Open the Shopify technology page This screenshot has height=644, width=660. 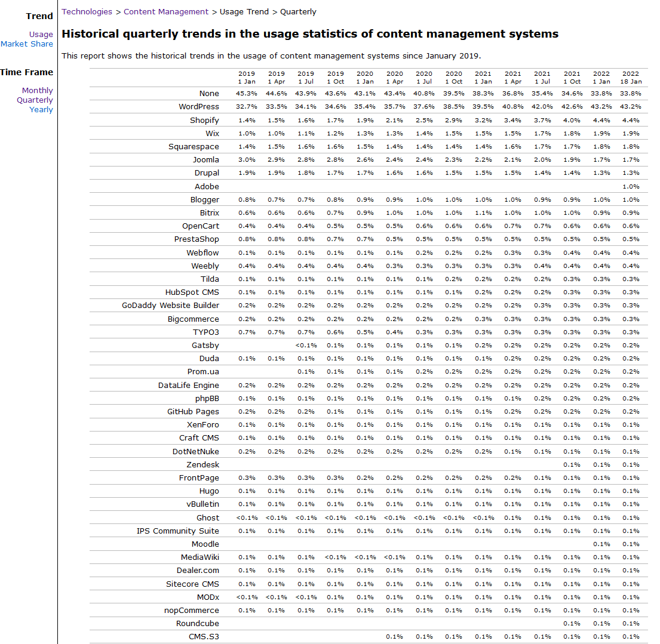[x=204, y=119]
